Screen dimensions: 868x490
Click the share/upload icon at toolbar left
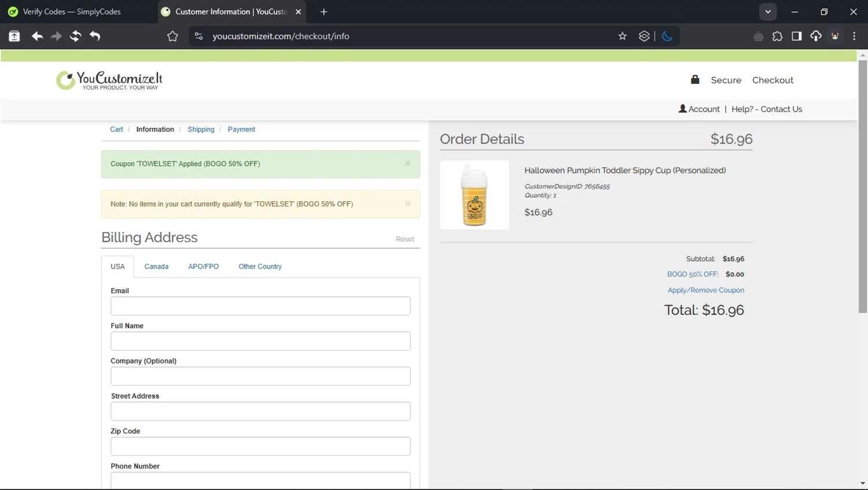coord(14,36)
